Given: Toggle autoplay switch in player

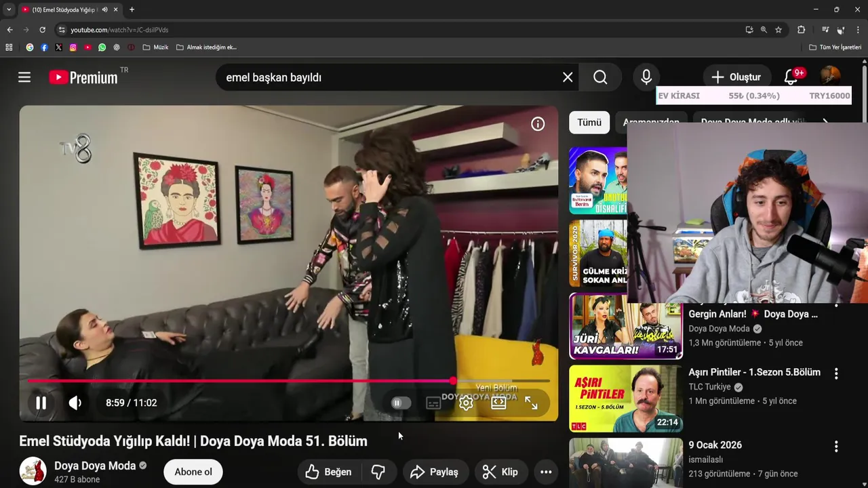Looking at the screenshot, I should (x=400, y=403).
